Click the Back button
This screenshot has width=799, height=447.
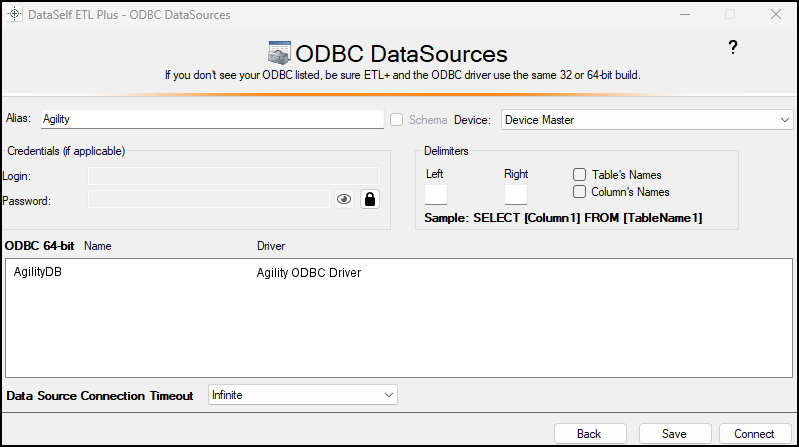[x=589, y=433]
